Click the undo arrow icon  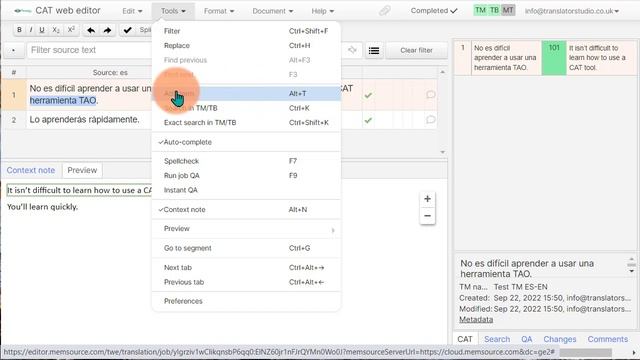pyautogui.click(x=91, y=30)
